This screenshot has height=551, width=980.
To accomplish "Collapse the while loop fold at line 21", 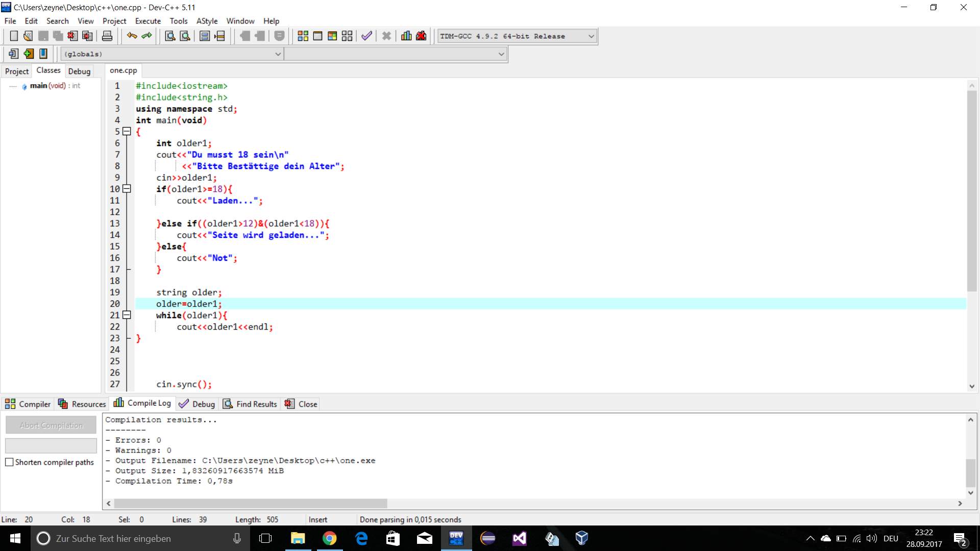I will click(x=127, y=315).
